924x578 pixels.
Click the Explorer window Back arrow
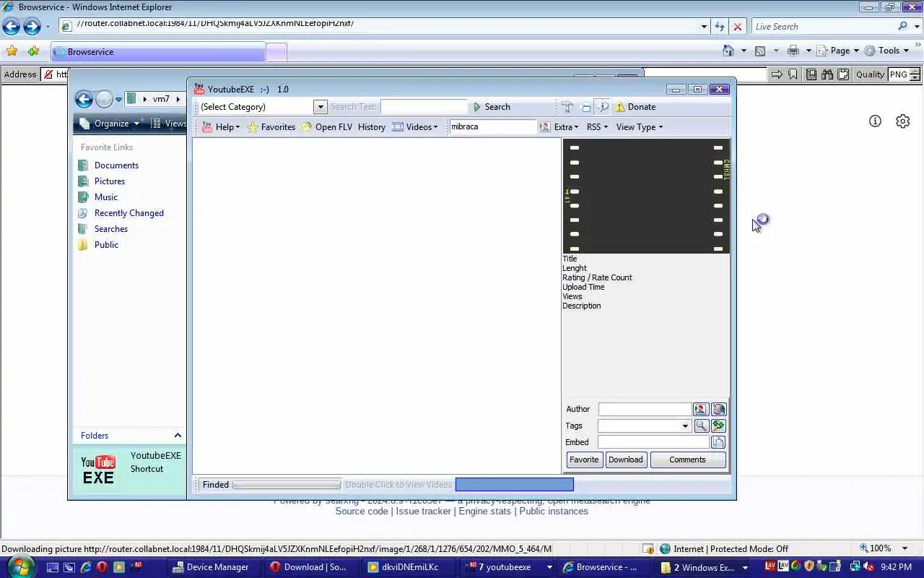coord(84,99)
